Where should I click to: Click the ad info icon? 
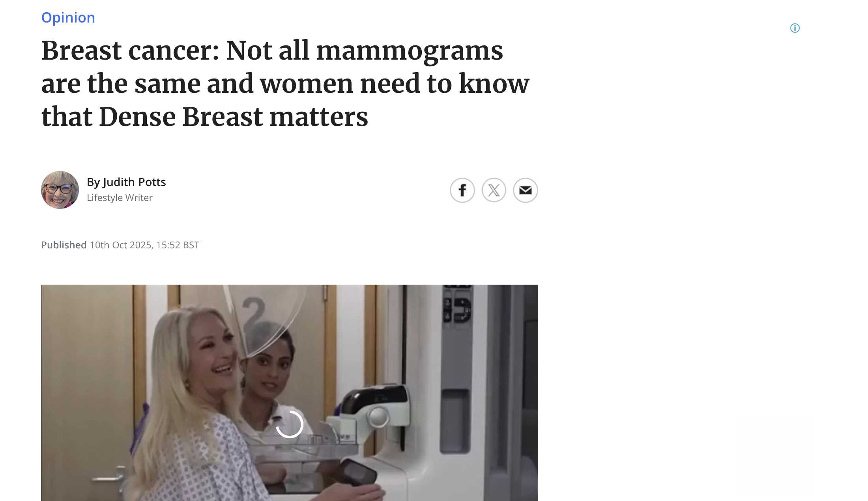(795, 28)
